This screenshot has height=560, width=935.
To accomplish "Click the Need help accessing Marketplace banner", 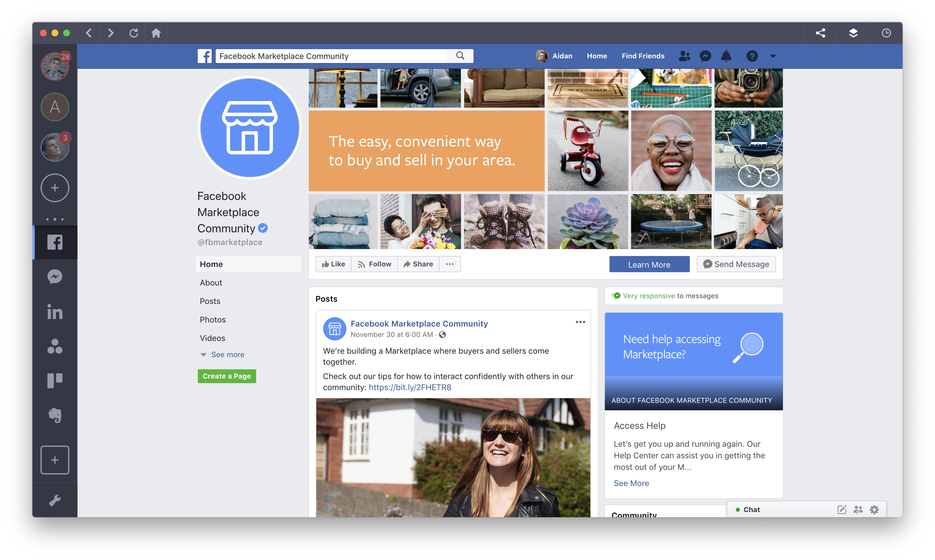I will click(x=693, y=361).
